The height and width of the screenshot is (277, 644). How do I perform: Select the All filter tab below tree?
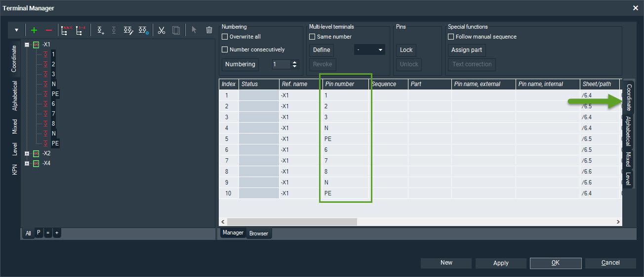28,233
